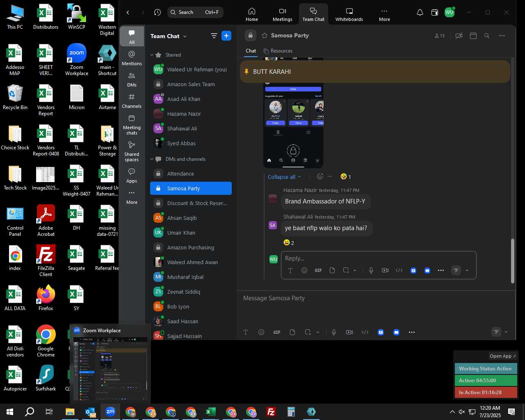Viewport: 525px width, 420px height.
Task: Click the Zoom Workplace taskbar preview thumbnail
Action: click(x=110, y=368)
